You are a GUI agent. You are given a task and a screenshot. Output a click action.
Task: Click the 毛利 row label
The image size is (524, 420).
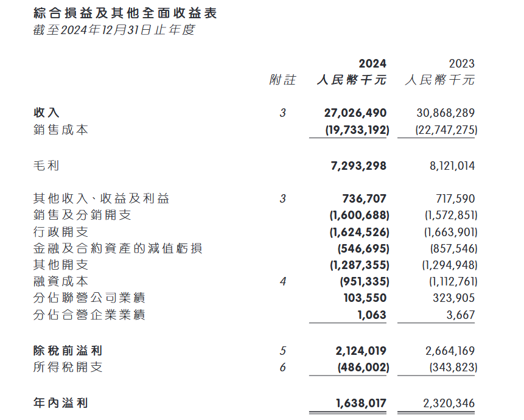click(46, 166)
